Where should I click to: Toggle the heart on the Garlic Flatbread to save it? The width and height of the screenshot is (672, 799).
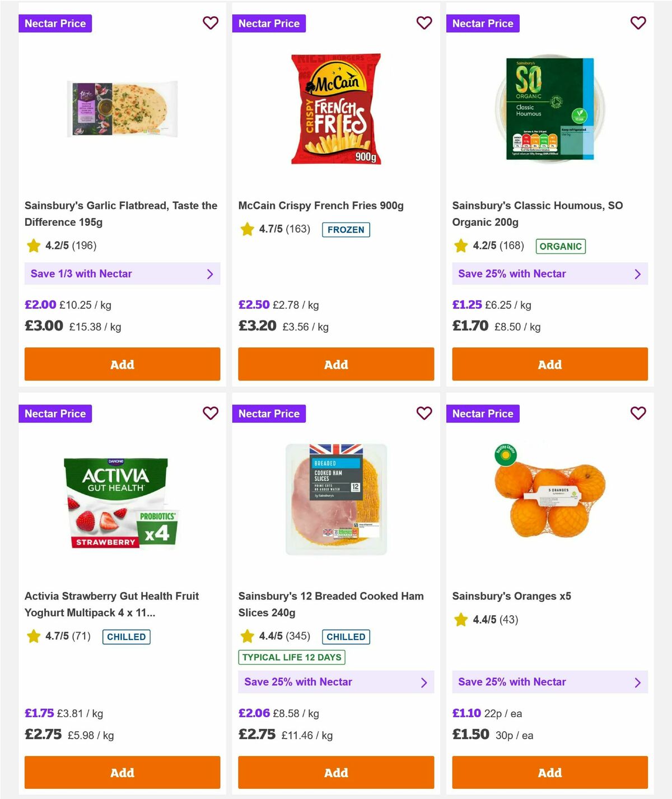click(211, 23)
